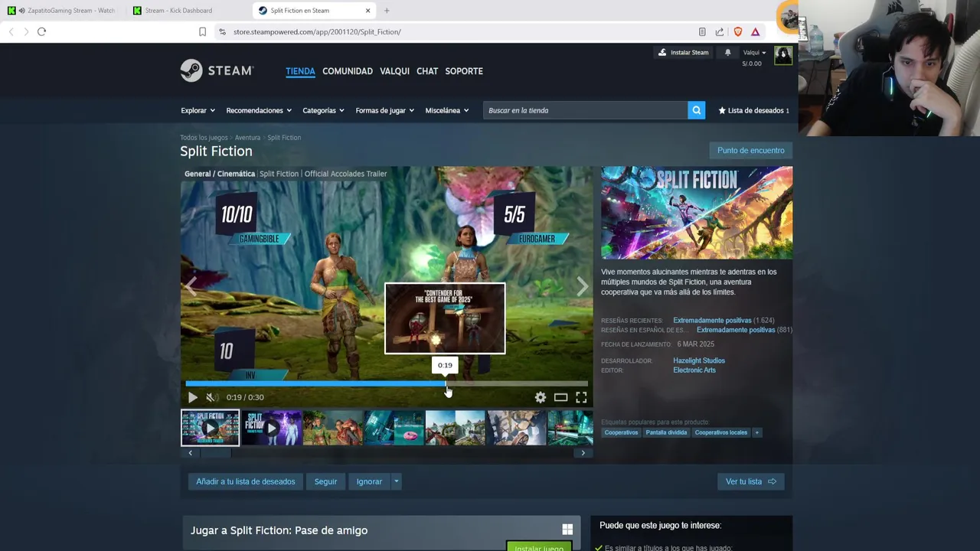Select the Cooperativos locales tag
980x551 pixels.
(x=721, y=432)
